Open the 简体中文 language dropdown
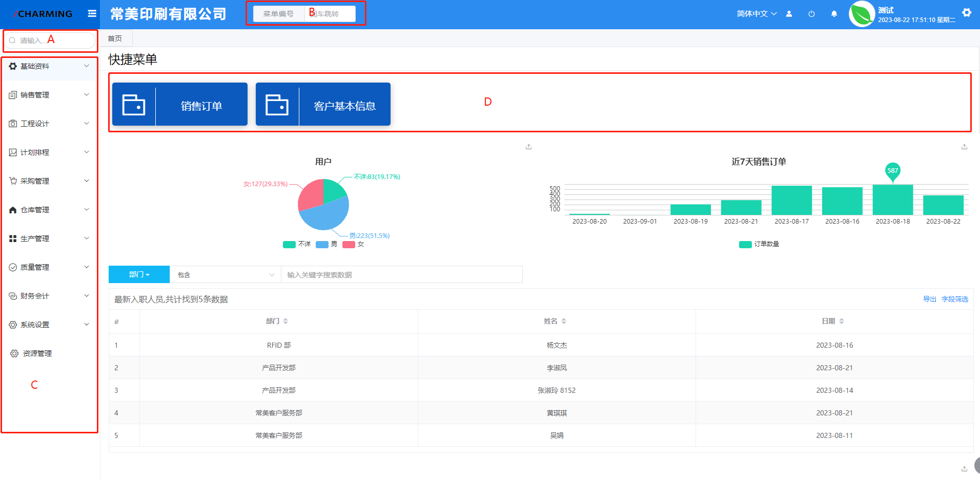Viewport: 980px width, 479px height. [757, 14]
